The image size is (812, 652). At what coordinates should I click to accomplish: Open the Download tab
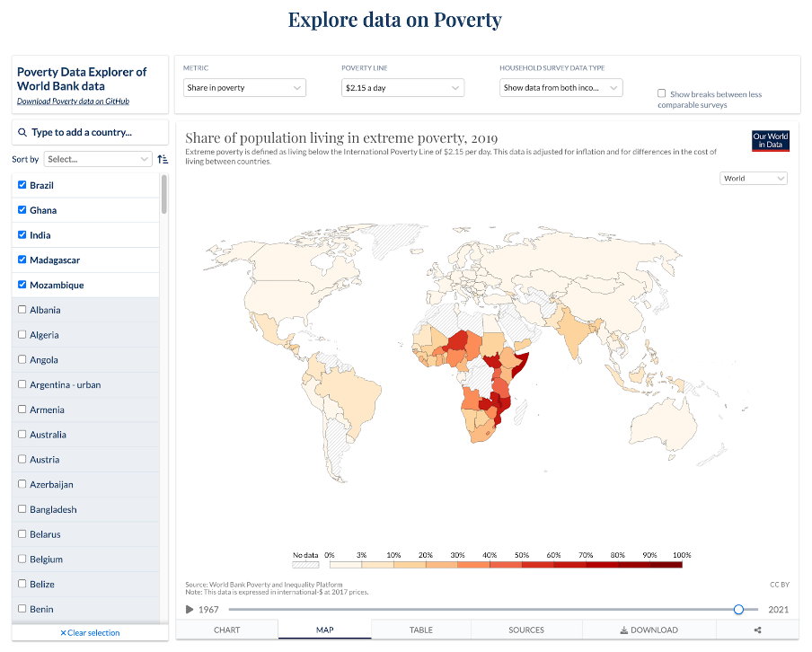tap(649, 630)
